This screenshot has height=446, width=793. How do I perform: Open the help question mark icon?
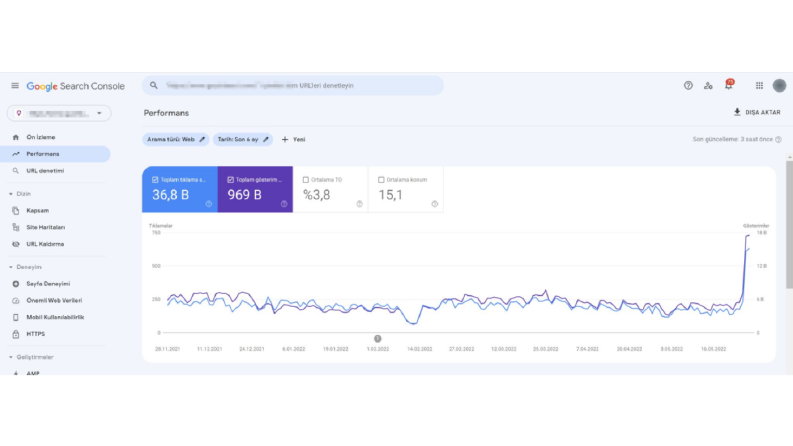click(688, 85)
